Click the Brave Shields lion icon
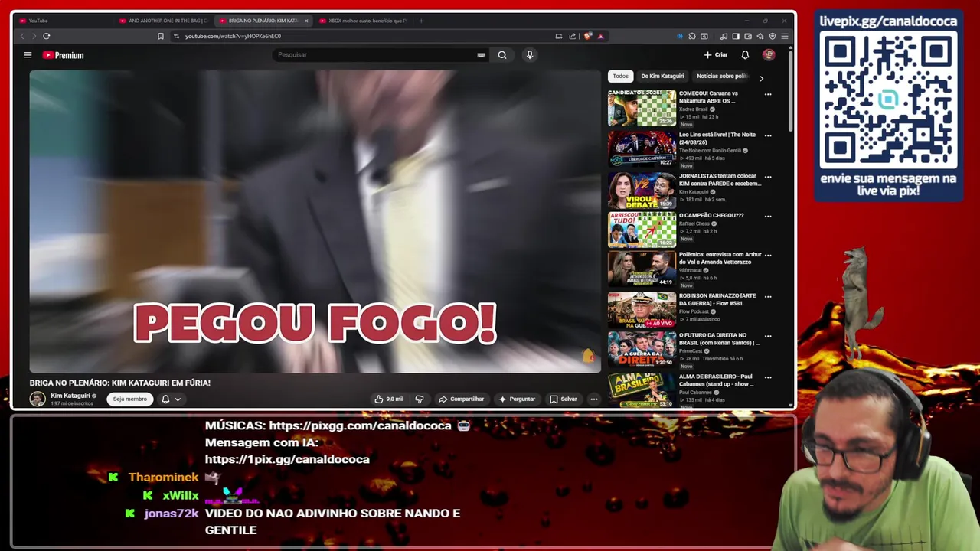 (x=588, y=36)
